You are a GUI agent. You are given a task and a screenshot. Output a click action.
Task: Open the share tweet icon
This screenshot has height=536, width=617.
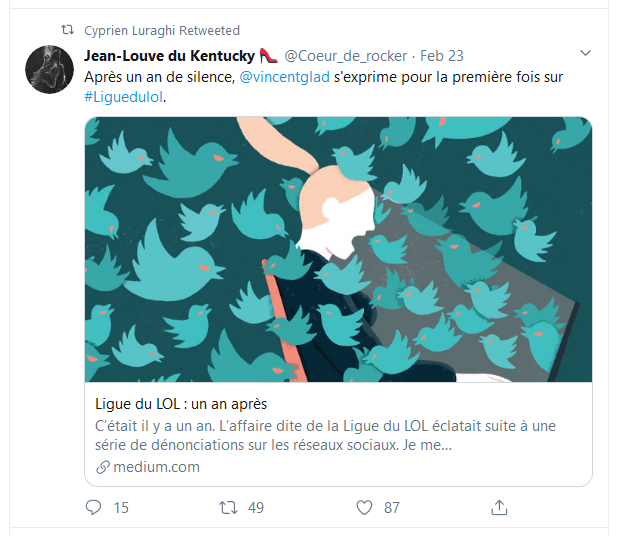click(x=499, y=508)
